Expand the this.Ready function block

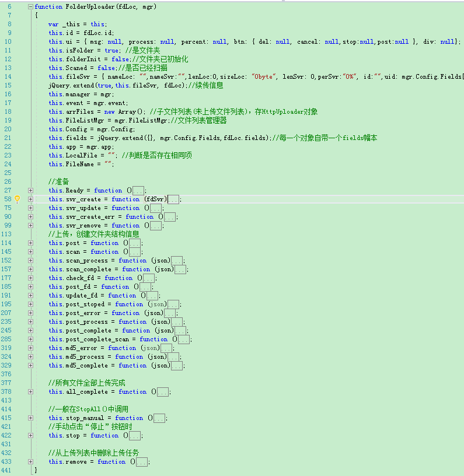point(30,191)
